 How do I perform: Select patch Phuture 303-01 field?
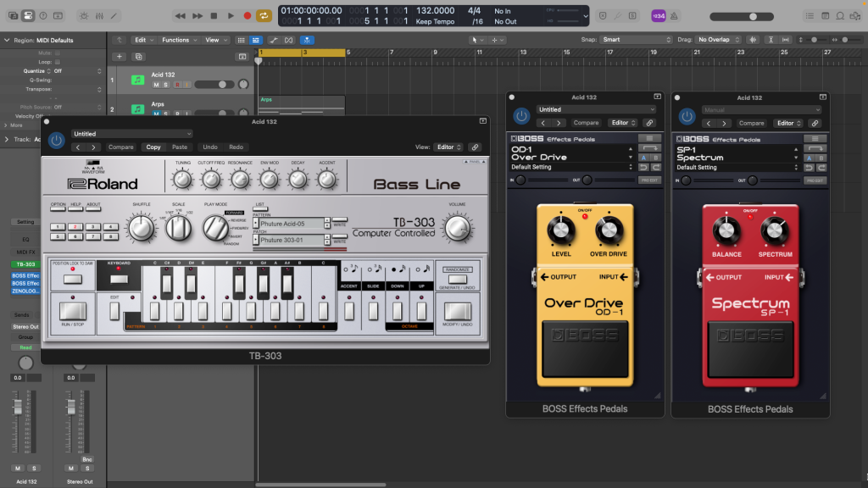tap(292, 240)
